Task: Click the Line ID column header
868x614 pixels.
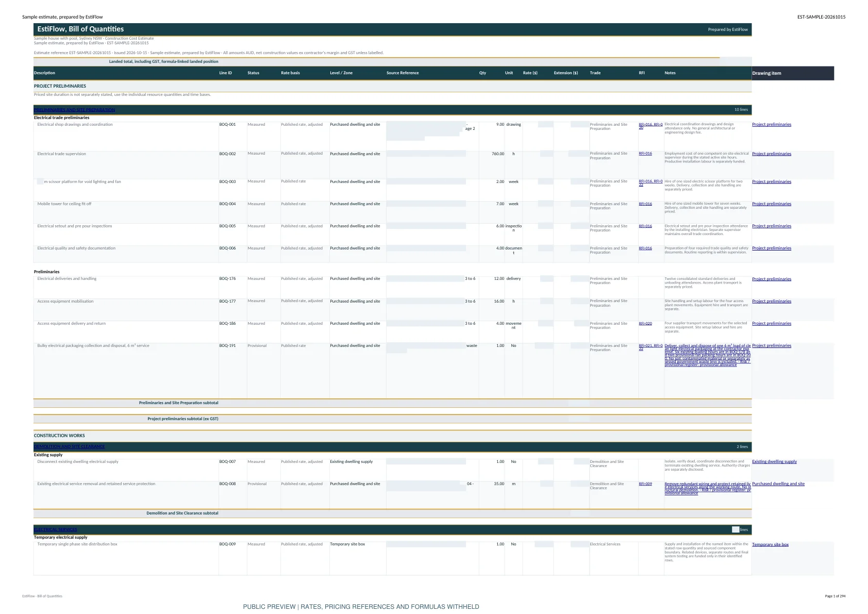Action: pyautogui.click(x=225, y=73)
